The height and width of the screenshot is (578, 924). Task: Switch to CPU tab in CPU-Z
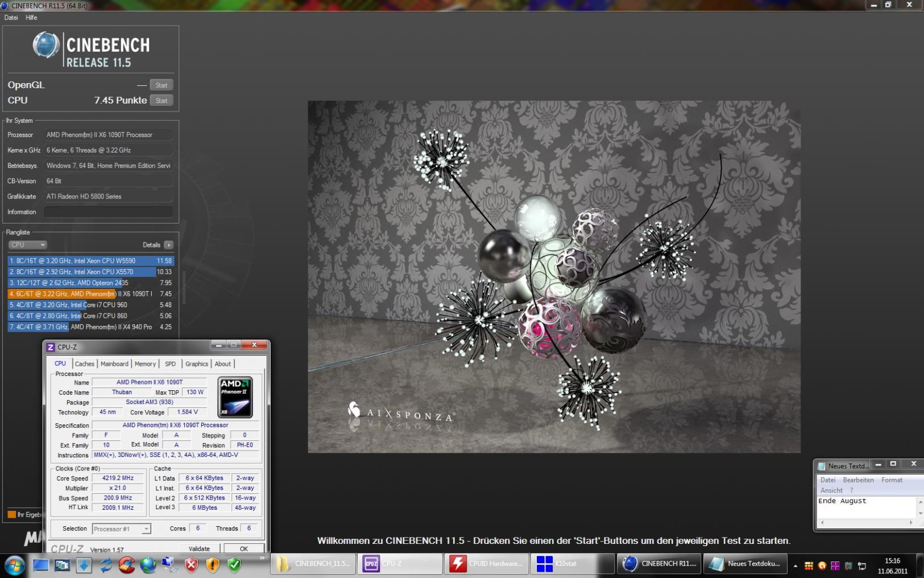(x=60, y=364)
